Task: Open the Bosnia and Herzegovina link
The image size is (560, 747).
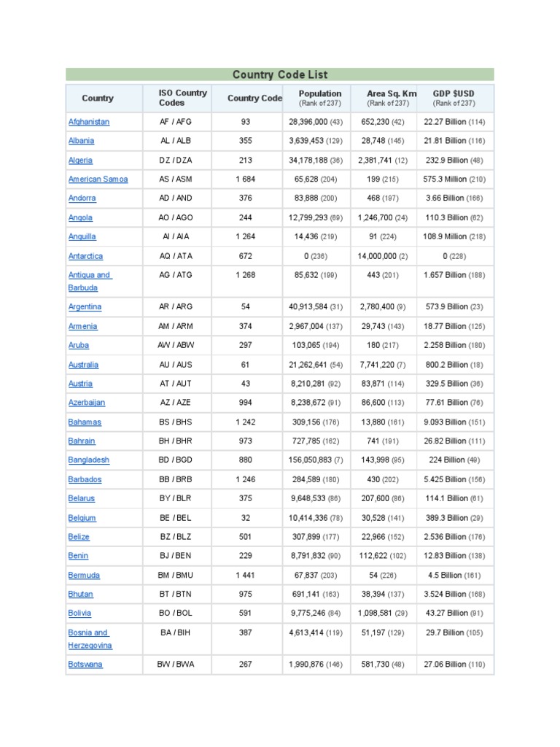Action: point(88,633)
